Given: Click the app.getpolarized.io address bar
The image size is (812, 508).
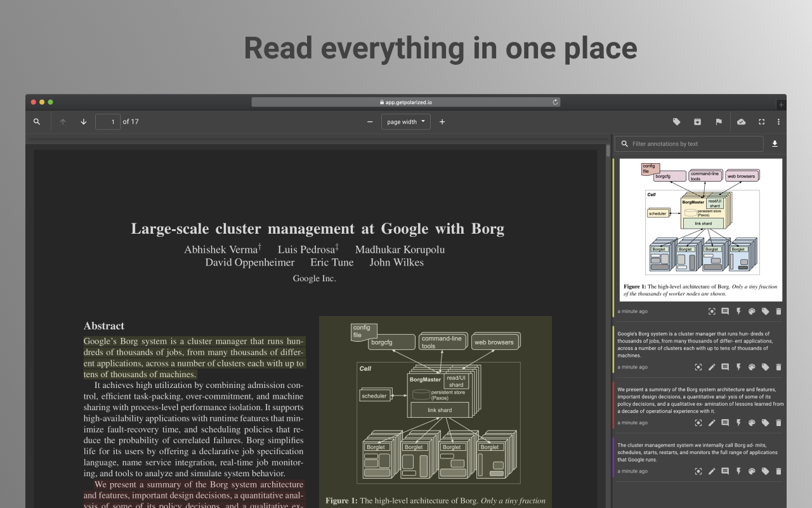Looking at the screenshot, I should click(x=406, y=102).
